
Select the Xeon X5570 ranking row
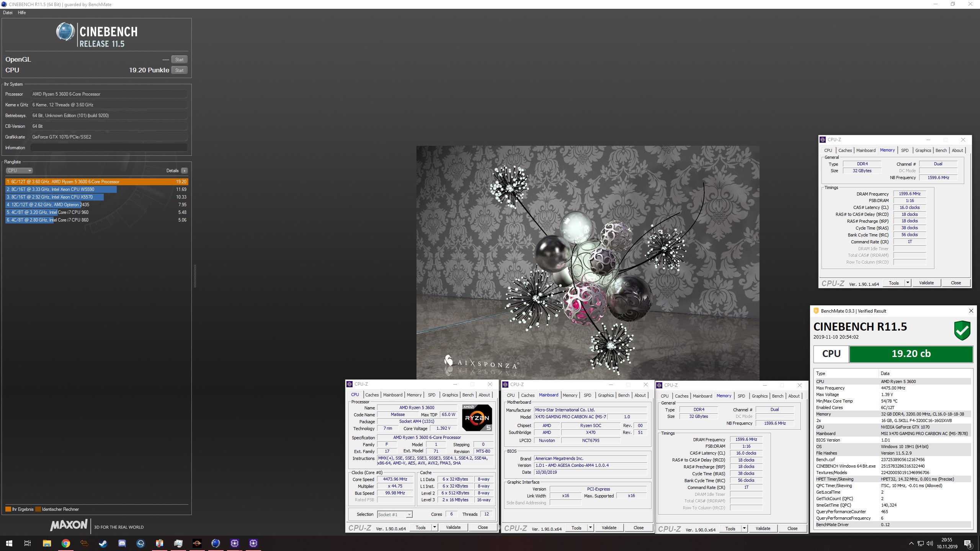click(x=97, y=197)
